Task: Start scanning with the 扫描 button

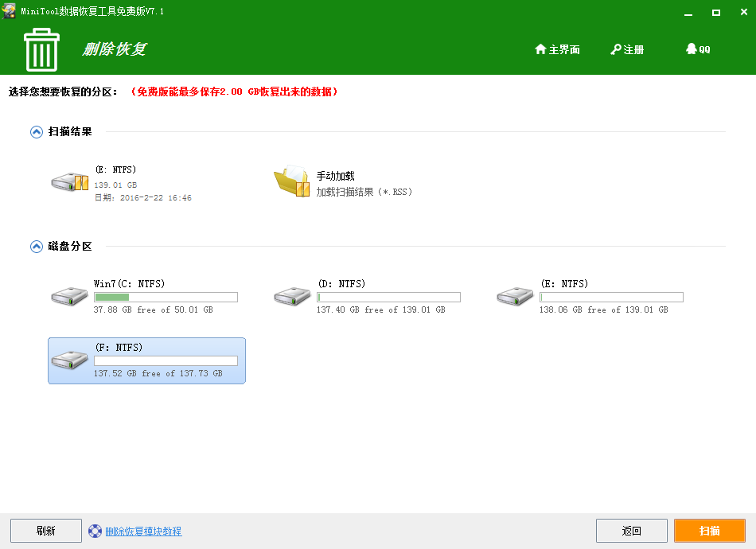Action: coord(710,531)
